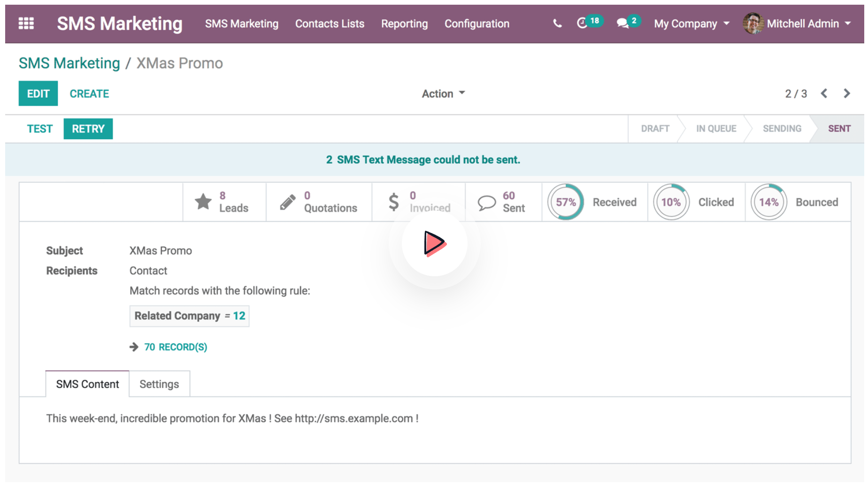
Task: Open Quotations pencil stat button
Action: (319, 202)
